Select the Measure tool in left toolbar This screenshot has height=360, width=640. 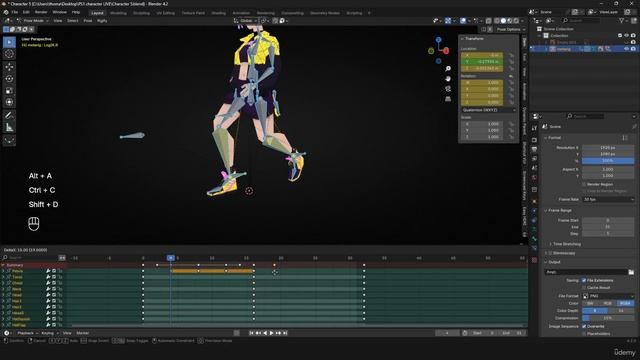tap(9, 128)
